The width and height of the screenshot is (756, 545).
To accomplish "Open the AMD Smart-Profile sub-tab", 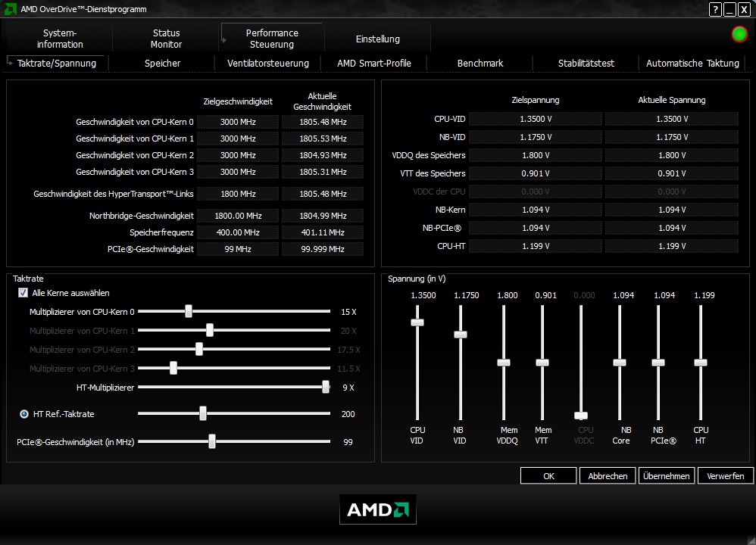I will coord(374,63).
